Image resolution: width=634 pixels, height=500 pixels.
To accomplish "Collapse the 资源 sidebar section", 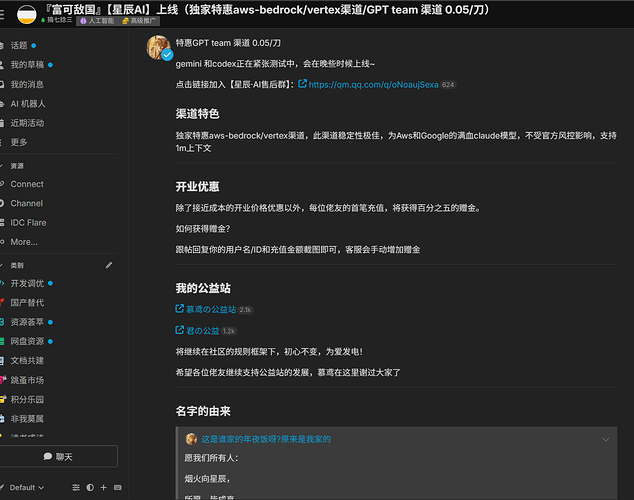I will (x=13, y=166).
